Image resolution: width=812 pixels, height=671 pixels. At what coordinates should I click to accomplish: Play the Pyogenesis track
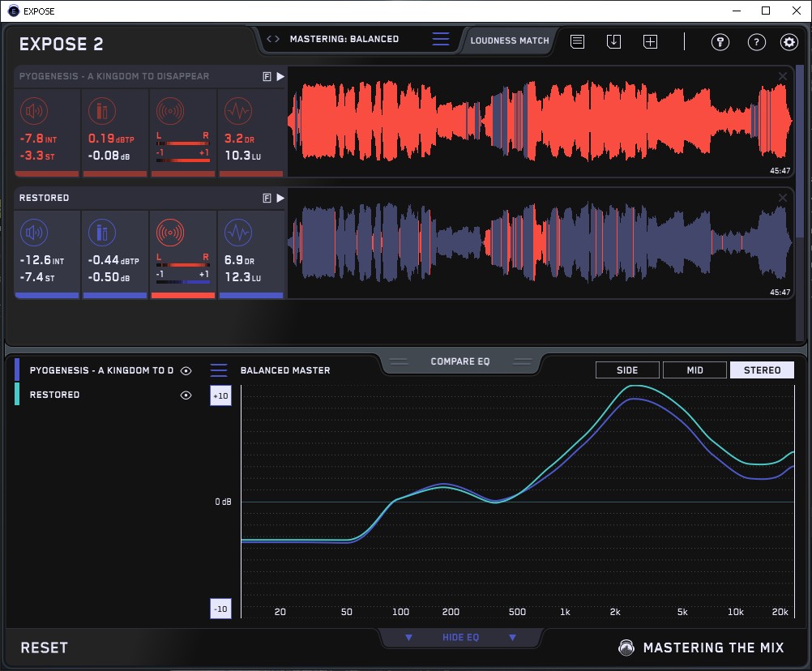click(280, 77)
